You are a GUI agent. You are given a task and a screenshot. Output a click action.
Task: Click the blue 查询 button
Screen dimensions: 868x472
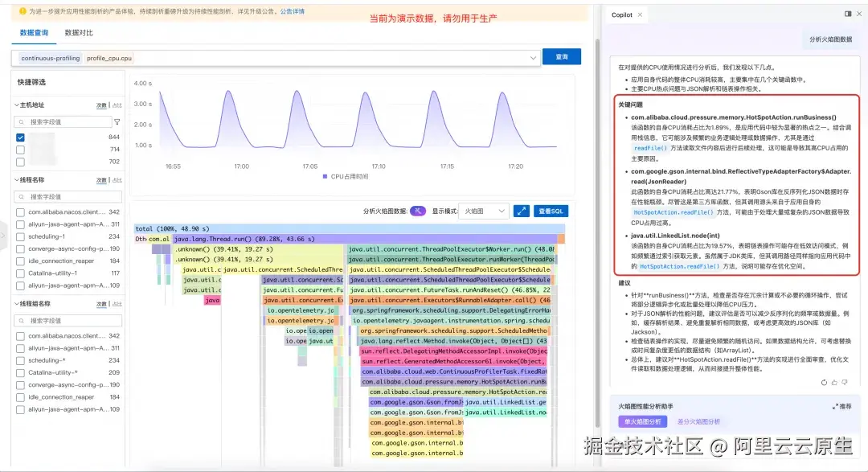click(561, 56)
